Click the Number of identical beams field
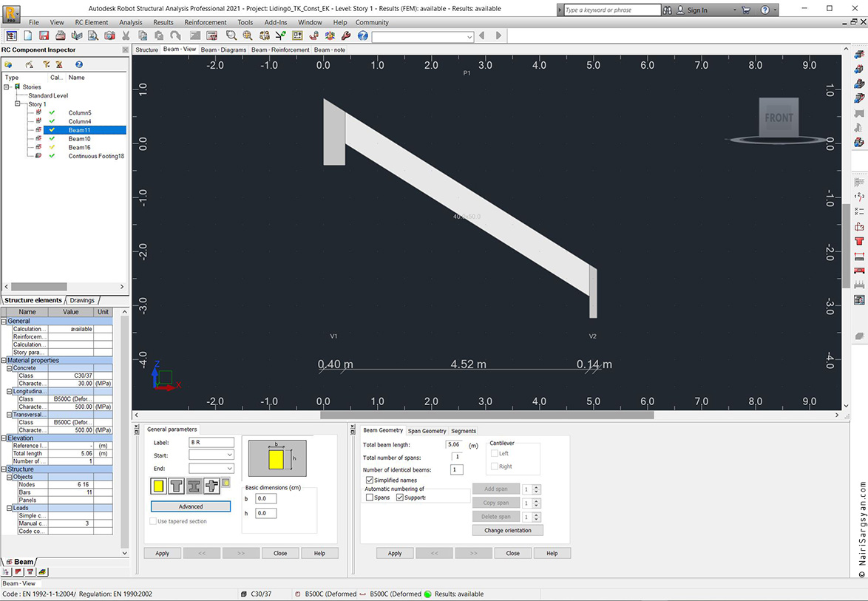The image size is (868, 601). tap(456, 469)
